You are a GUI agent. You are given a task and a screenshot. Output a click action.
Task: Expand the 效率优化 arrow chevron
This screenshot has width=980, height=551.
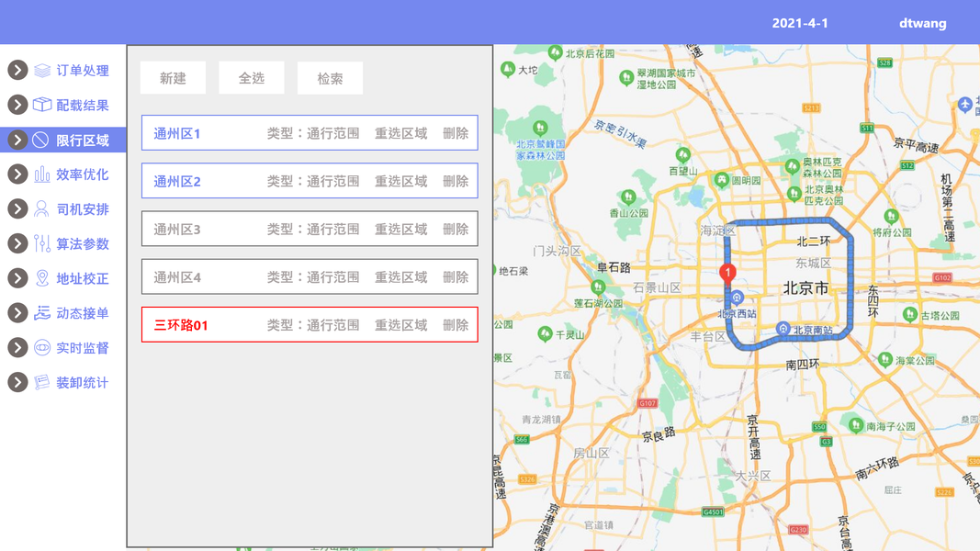17,174
